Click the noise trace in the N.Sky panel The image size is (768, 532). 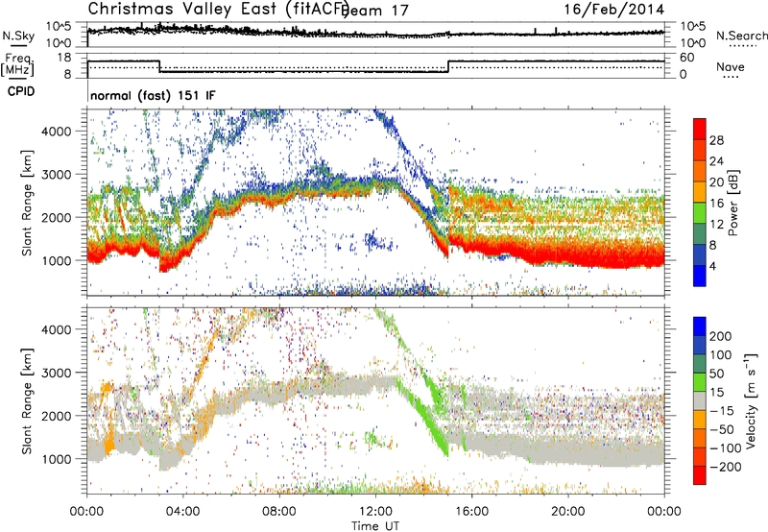[x=375, y=34]
